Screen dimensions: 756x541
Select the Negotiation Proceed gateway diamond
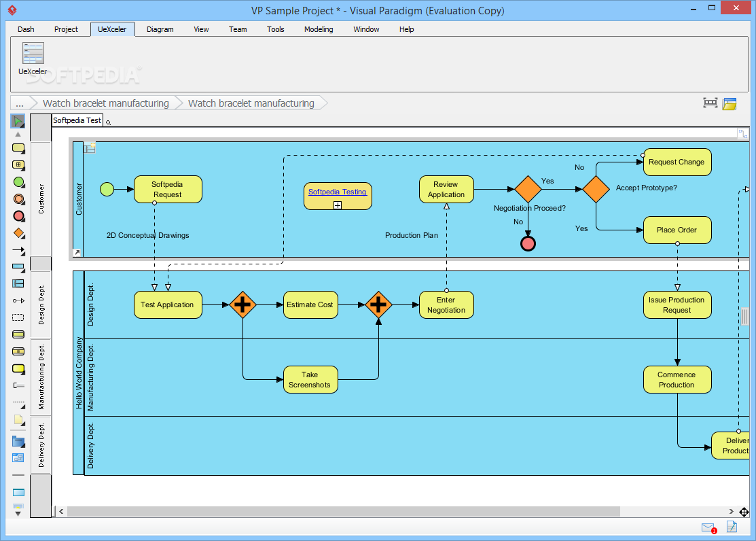(528, 189)
